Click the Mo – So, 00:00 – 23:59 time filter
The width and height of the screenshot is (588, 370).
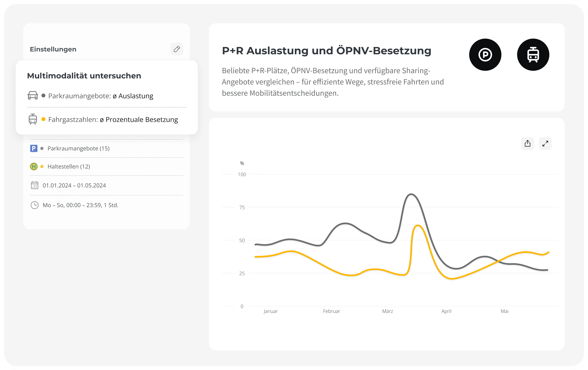click(x=80, y=205)
